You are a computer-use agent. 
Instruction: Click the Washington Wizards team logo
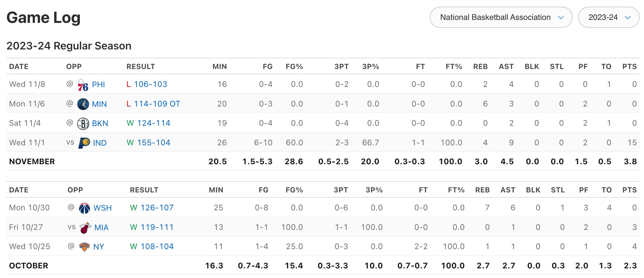[84, 208]
